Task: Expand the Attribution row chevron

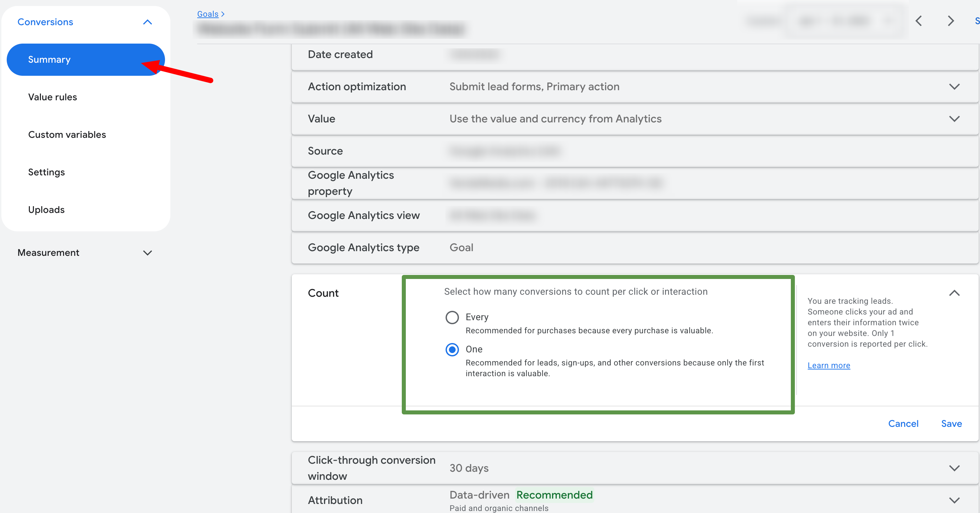Action: 954,500
